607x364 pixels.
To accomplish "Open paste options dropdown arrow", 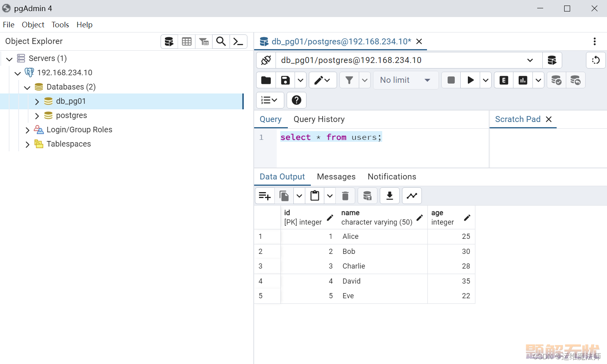I will (330, 196).
